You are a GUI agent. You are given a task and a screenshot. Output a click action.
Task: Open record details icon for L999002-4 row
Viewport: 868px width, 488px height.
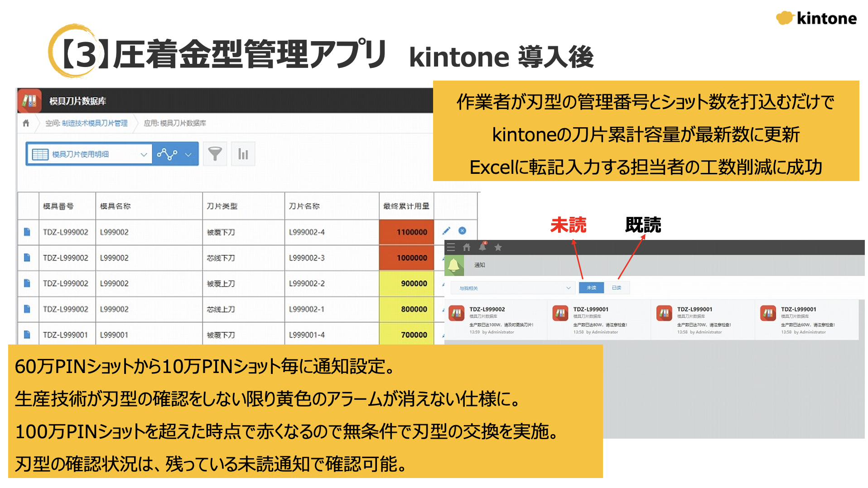(27, 232)
